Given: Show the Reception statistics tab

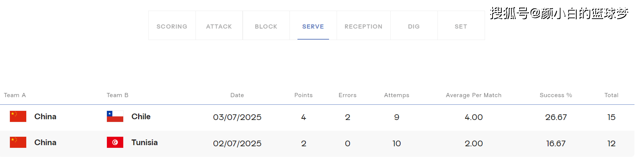Looking at the screenshot, I should pyautogui.click(x=363, y=26).
